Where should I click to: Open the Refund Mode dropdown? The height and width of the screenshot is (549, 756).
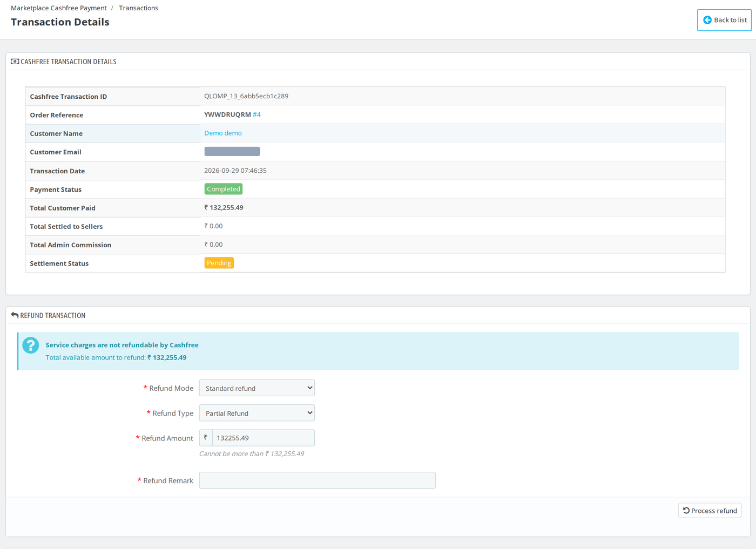pyautogui.click(x=257, y=388)
